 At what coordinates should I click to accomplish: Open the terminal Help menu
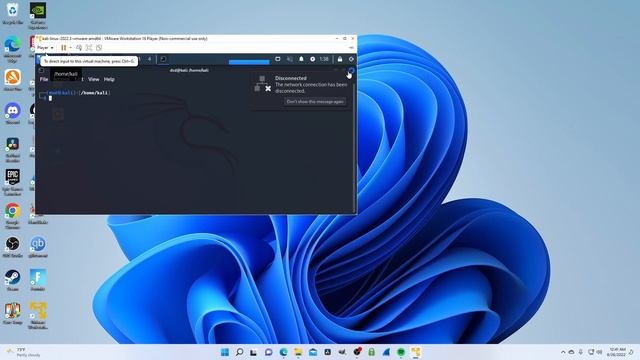(109, 79)
